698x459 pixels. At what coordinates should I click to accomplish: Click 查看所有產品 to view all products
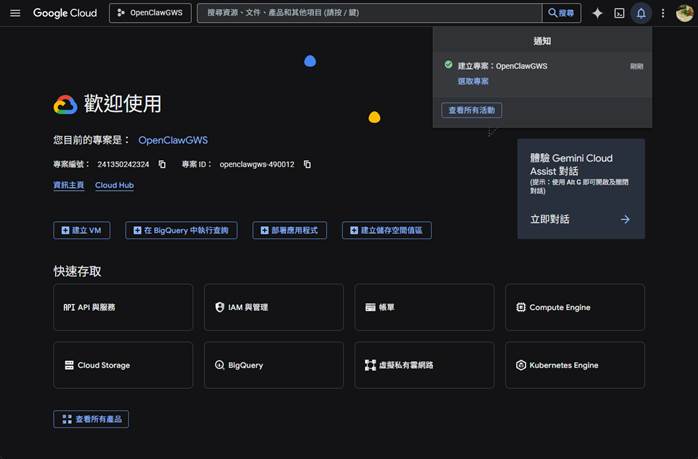click(91, 419)
